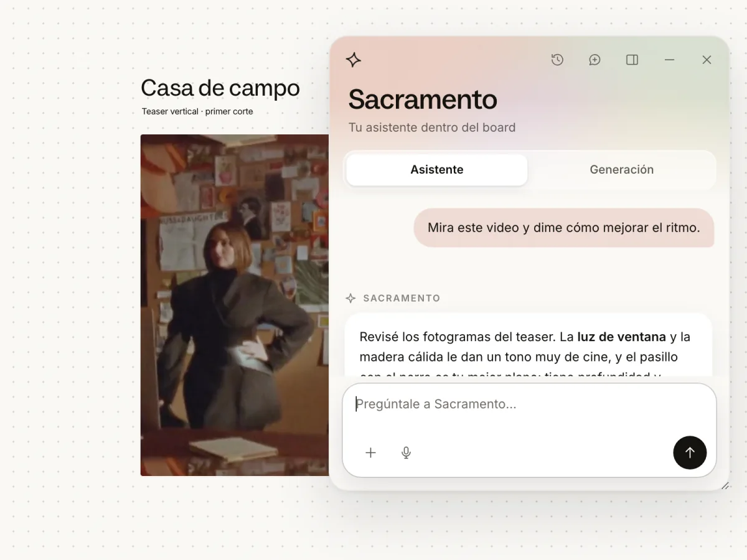This screenshot has height=560, width=747.
Task: Click the Casa de campo title
Action: click(220, 88)
